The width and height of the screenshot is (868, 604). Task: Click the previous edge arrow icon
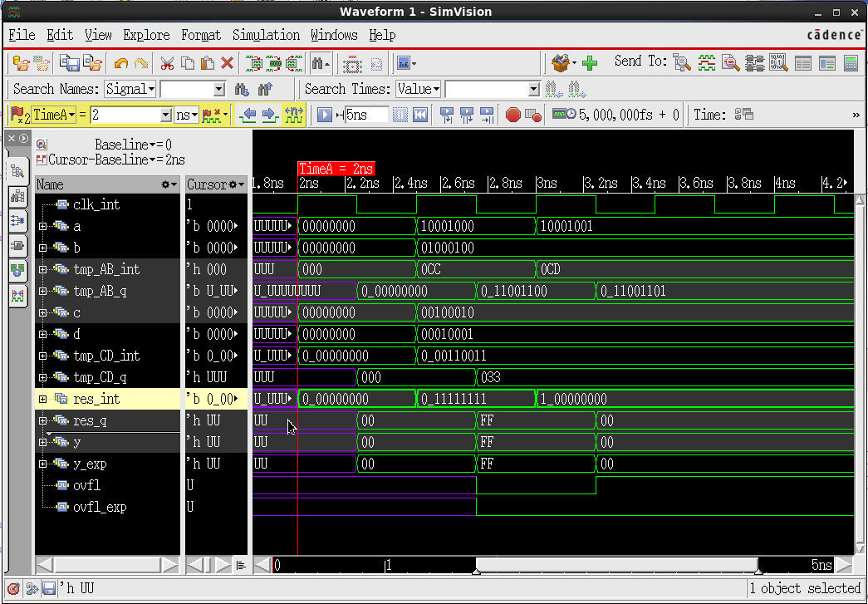tap(247, 115)
